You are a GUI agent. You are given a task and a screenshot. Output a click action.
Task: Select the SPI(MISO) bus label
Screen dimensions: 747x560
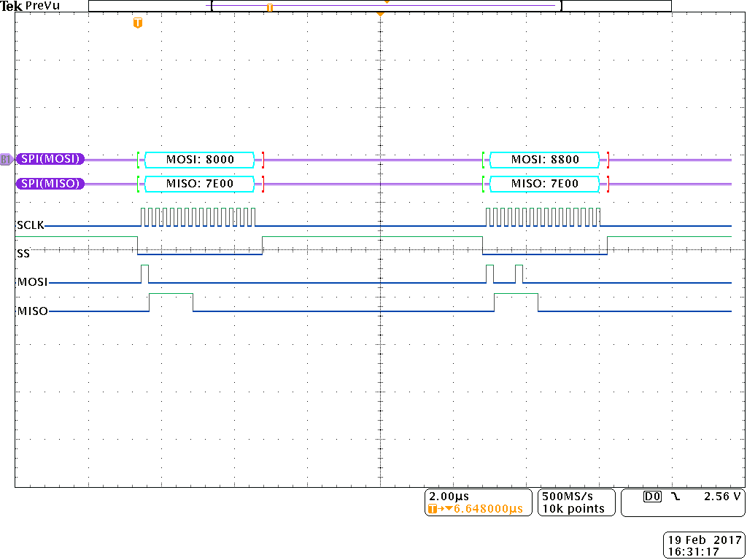click(x=50, y=183)
